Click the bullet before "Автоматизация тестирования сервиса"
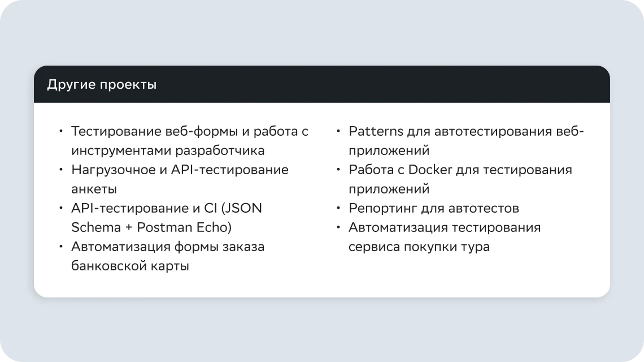This screenshot has width=644, height=362. point(338,227)
